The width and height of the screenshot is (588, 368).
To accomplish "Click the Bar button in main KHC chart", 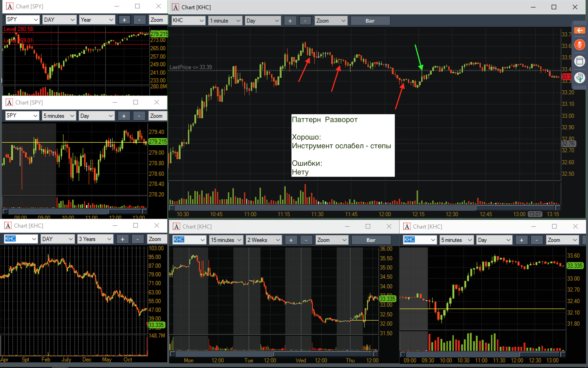I will pos(370,21).
